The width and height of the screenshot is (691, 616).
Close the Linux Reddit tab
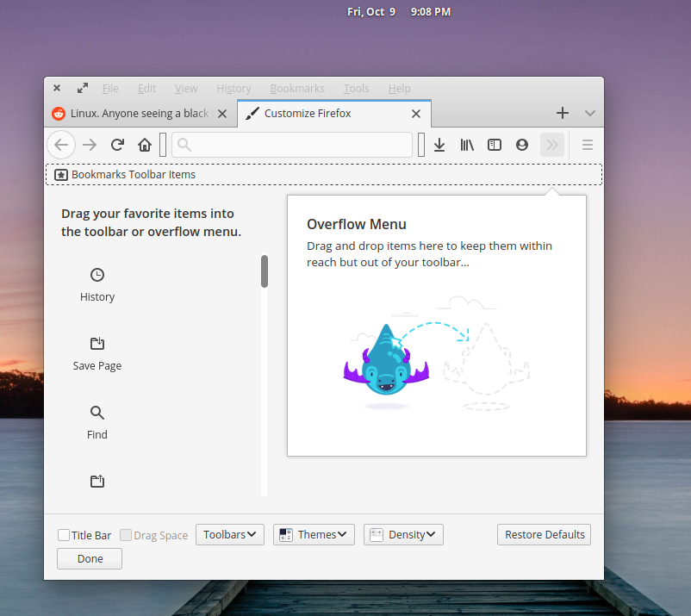[x=222, y=114]
